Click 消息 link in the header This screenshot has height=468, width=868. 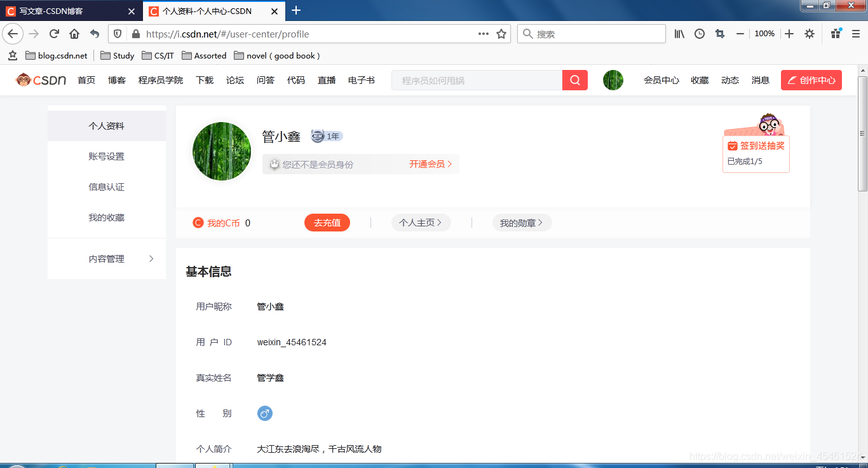coord(761,80)
